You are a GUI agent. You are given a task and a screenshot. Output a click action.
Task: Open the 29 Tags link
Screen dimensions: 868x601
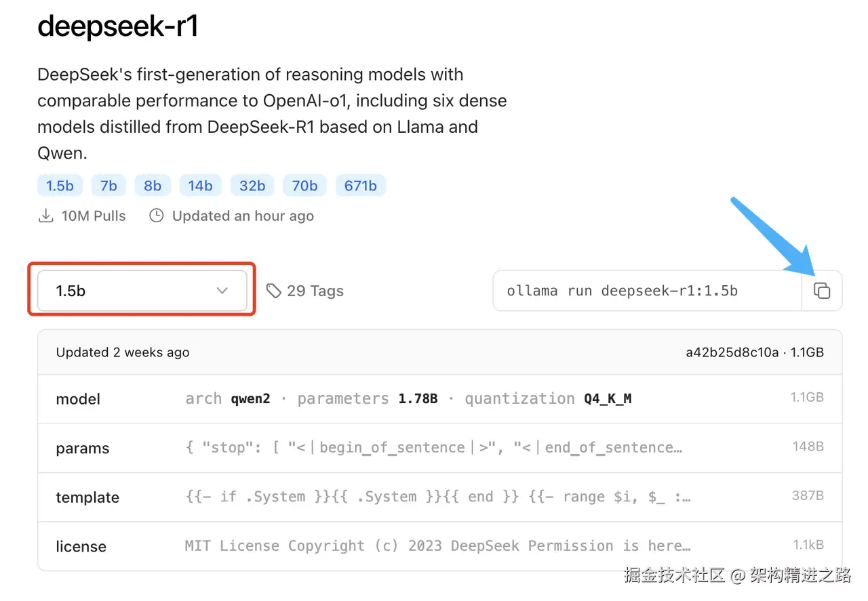[305, 291]
